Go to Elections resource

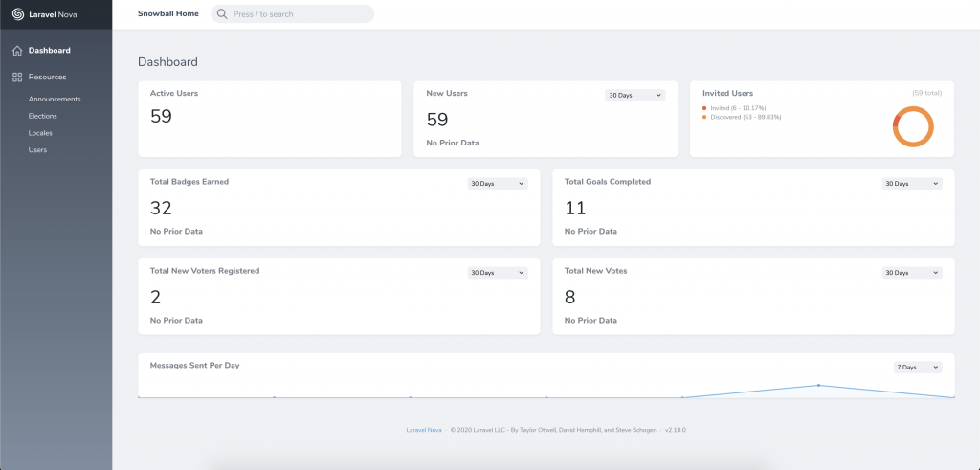(43, 116)
